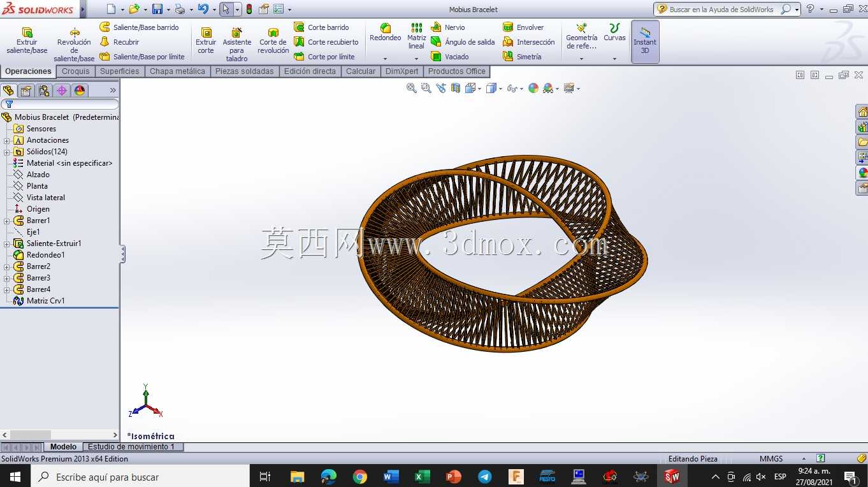Click Previous view icon
This screenshot has width=868, height=487.
[x=441, y=89]
